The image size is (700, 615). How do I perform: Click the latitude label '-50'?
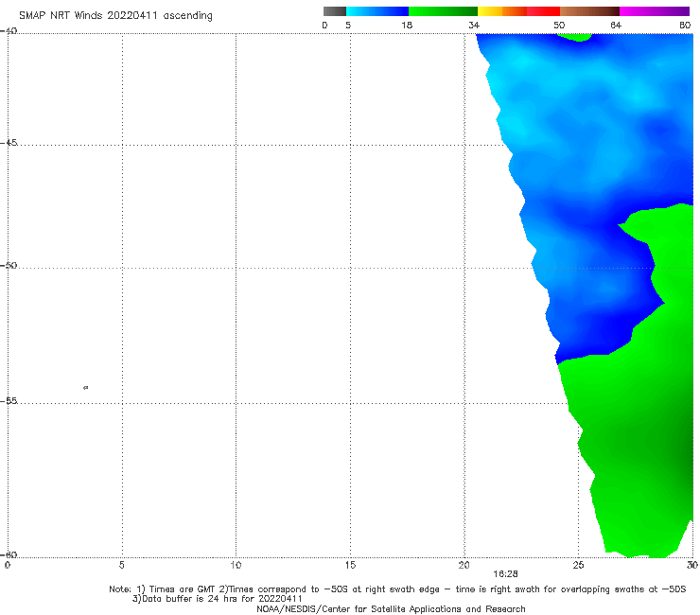[x=9, y=265]
